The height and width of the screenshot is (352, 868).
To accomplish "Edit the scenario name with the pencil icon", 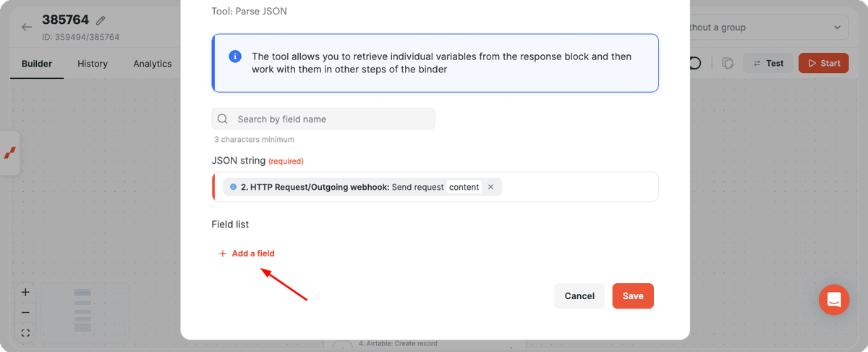I will pos(101,20).
